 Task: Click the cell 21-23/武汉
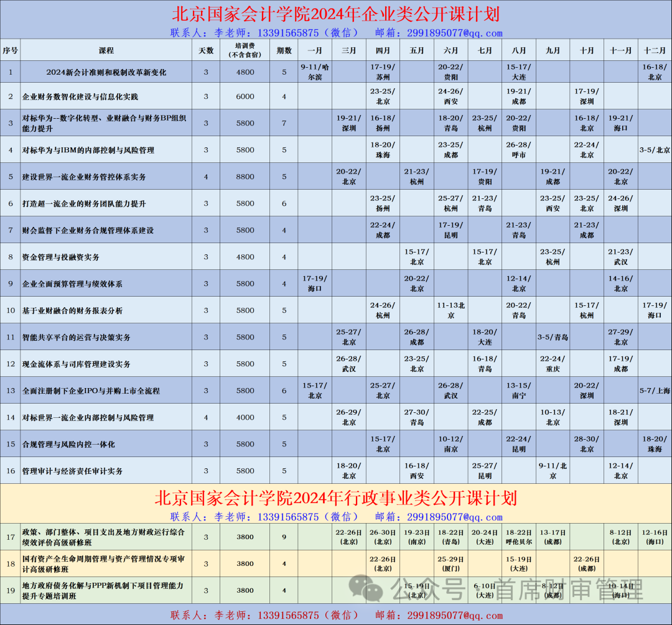point(620,257)
